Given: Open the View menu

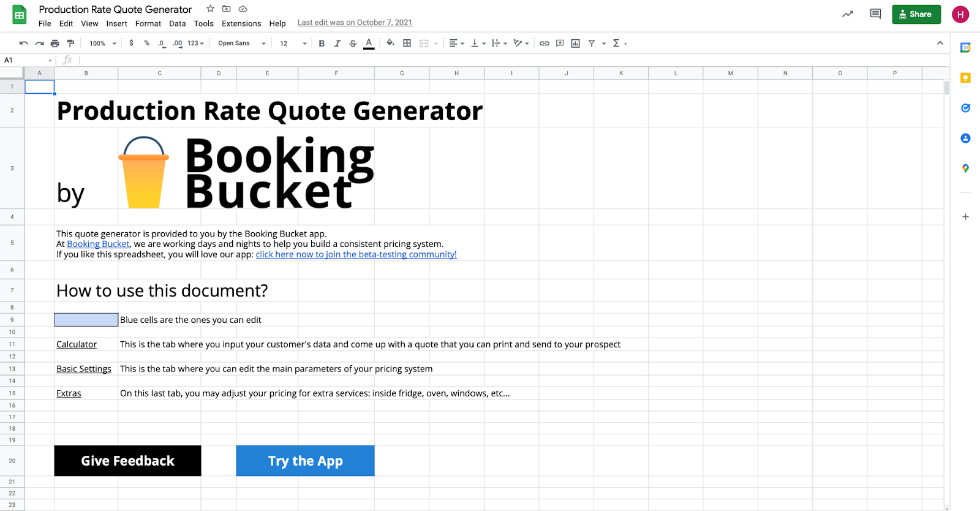Looking at the screenshot, I should click(x=89, y=24).
